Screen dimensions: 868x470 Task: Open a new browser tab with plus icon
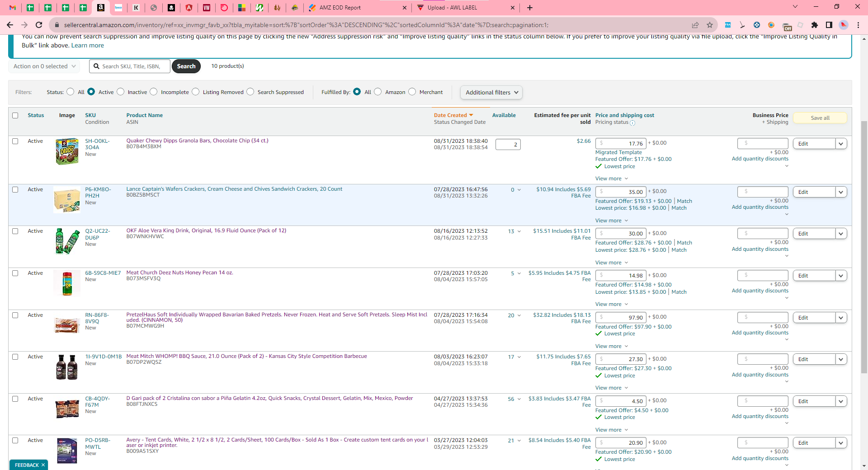[x=530, y=8]
